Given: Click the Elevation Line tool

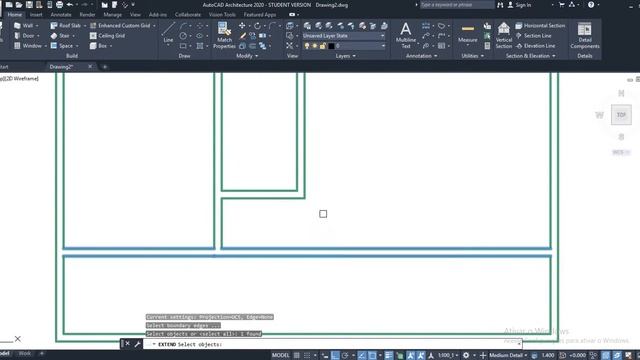Looking at the screenshot, I should pos(535,46).
